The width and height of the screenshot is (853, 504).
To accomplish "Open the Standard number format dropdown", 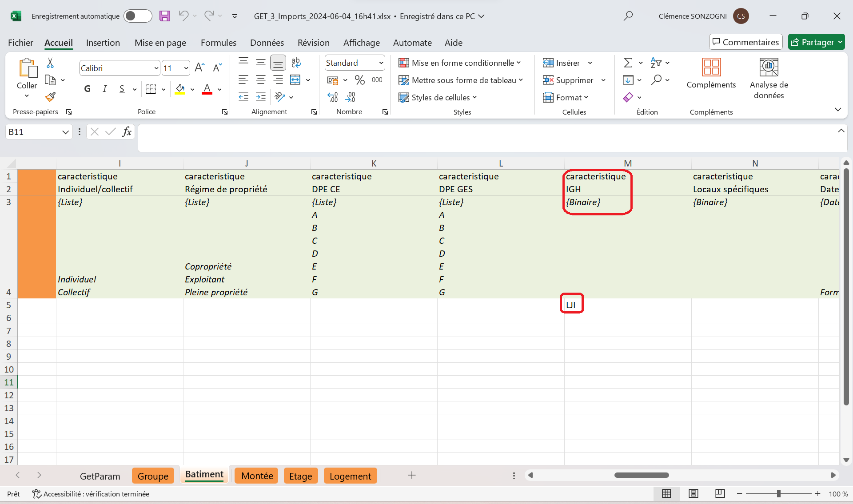I will click(381, 63).
